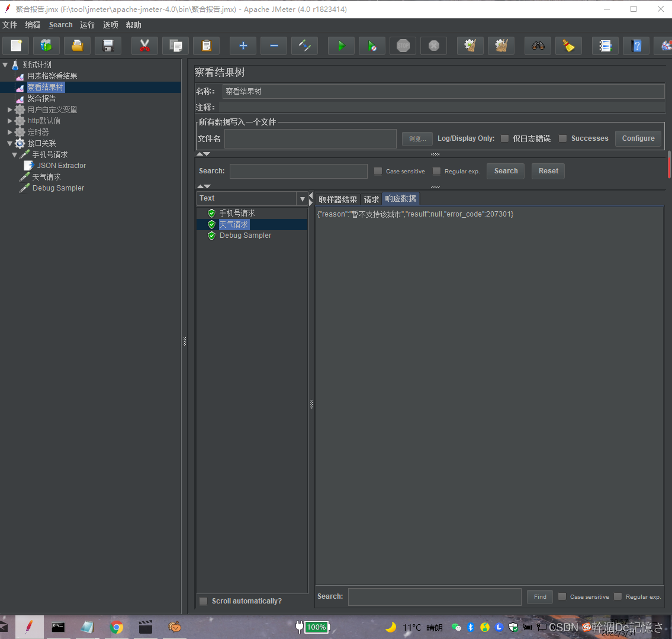Start the test with the green play icon
This screenshot has height=639, width=672.
[x=341, y=46]
